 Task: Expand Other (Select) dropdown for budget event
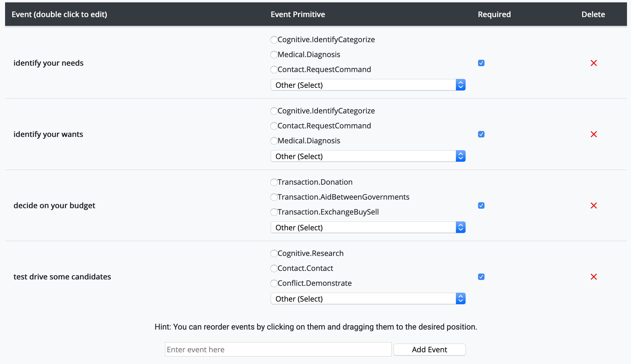[x=368, y=227]
